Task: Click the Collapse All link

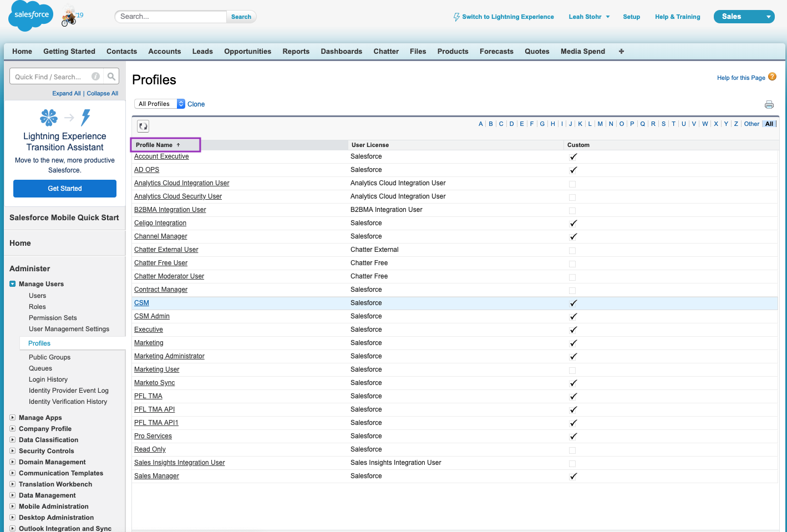Action: click(x=102, y=93)
